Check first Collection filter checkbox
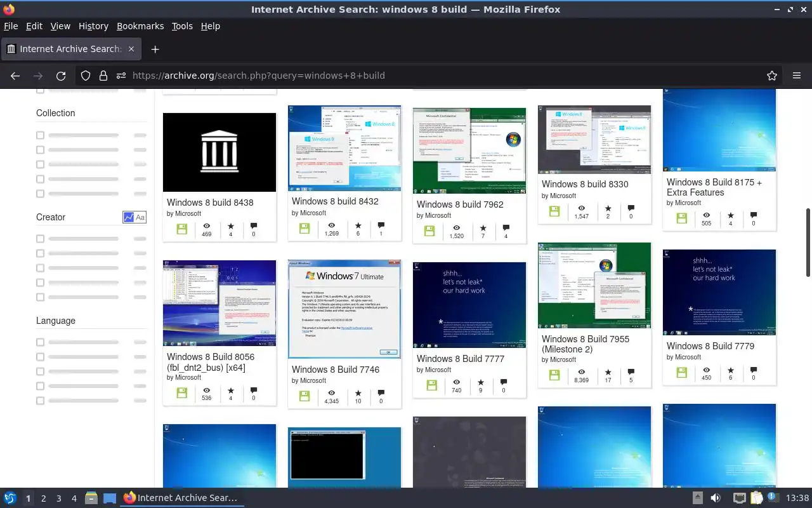812x508 pixels. (x=40, y=135)
